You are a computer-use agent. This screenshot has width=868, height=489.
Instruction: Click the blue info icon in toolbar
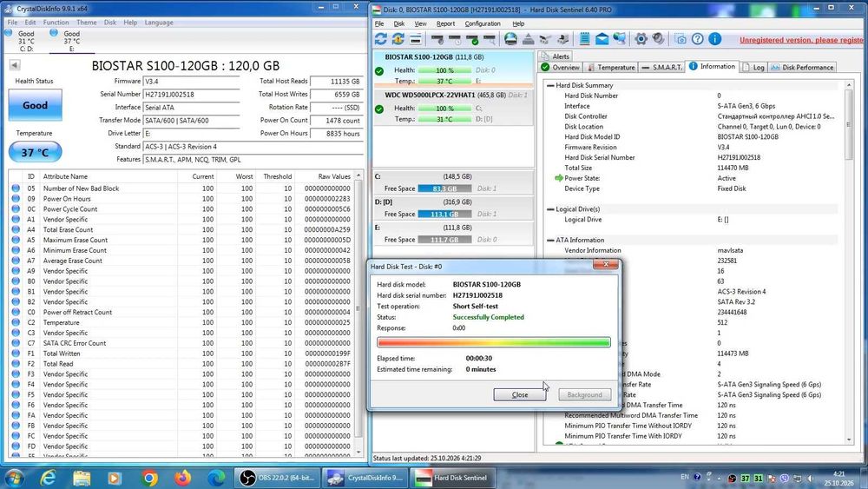point(714,39)
